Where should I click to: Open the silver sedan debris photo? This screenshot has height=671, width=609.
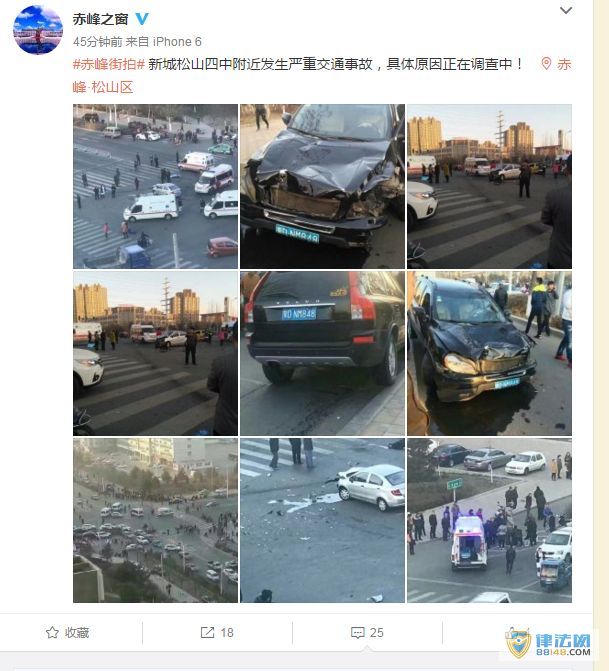click(322, 520)
